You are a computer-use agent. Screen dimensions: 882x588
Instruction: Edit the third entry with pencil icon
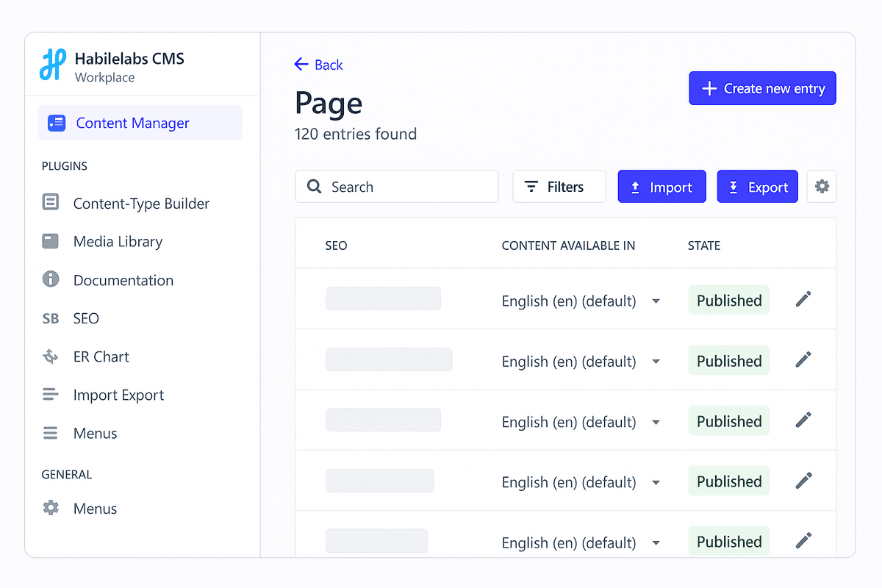click(x=804, y=420)
